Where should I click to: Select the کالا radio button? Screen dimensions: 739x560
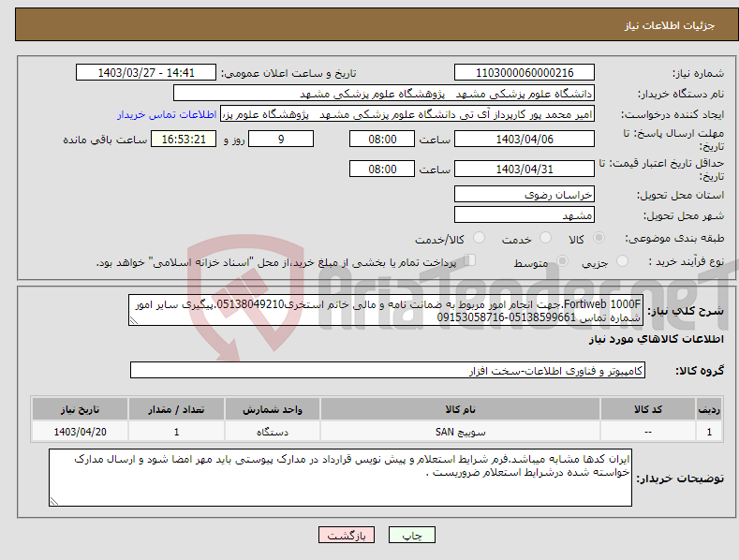point(599,238)
